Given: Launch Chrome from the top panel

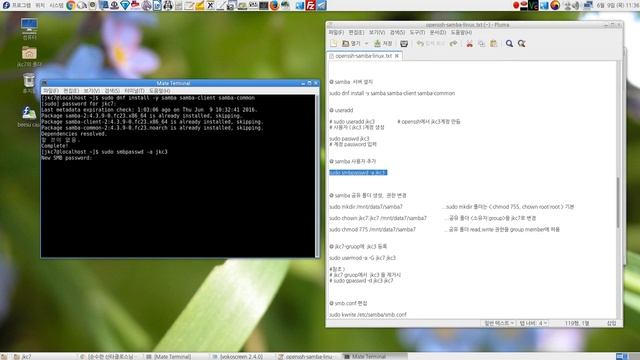Looking at the screenshot, I should point(71,5).
